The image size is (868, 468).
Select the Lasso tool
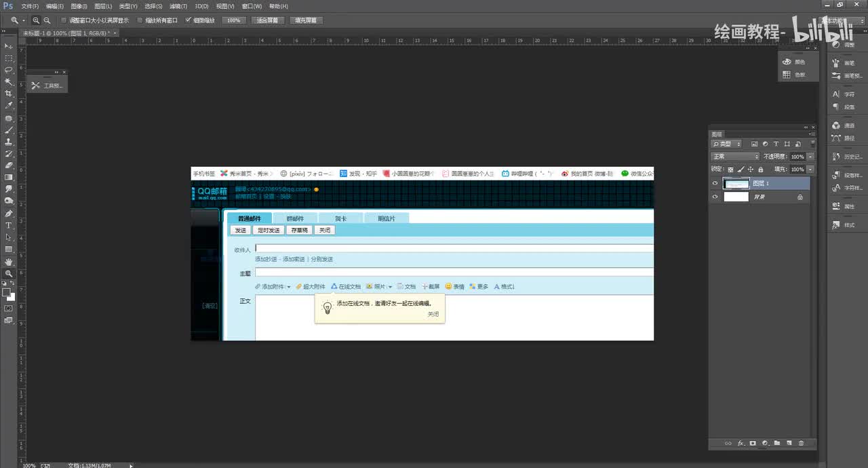click(x=9, y=70)
